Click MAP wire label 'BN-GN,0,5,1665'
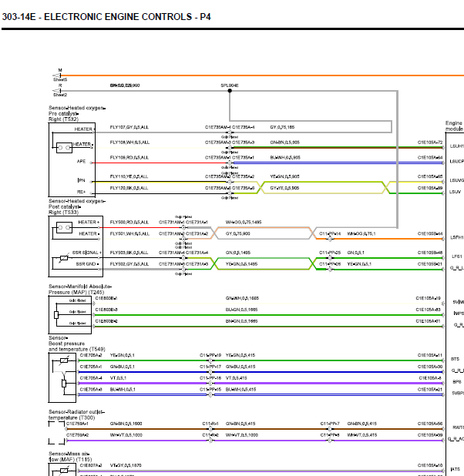The width and height of the screenshot is (464, 476). 241,321
